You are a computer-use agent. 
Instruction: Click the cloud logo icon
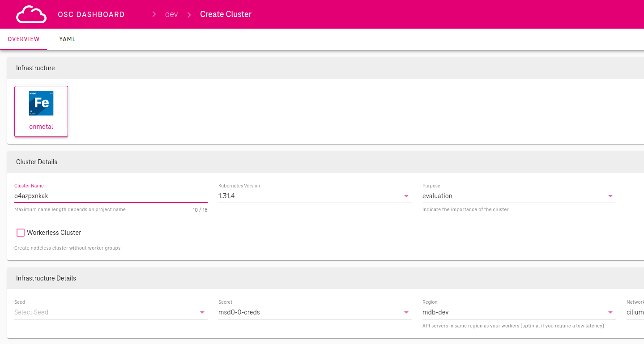coord(31,14)
